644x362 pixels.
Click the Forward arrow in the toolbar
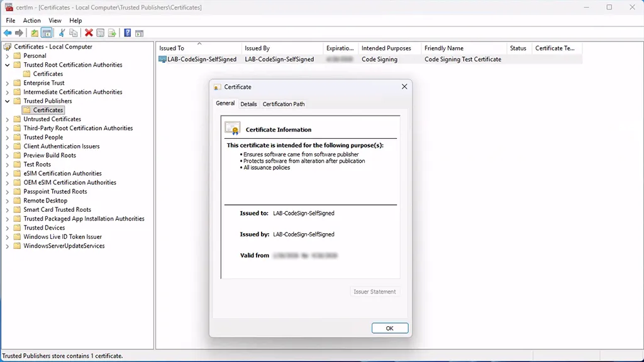[19, 33]
